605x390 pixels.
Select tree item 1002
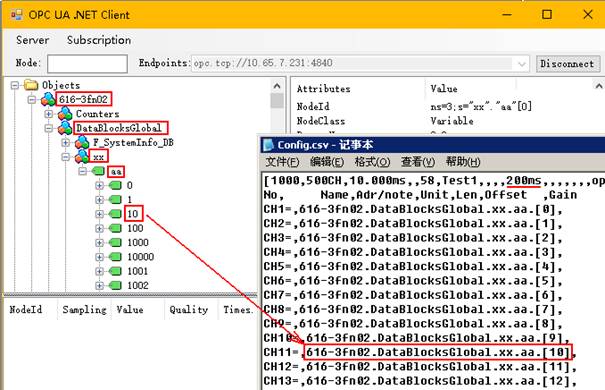pos(137,285)
